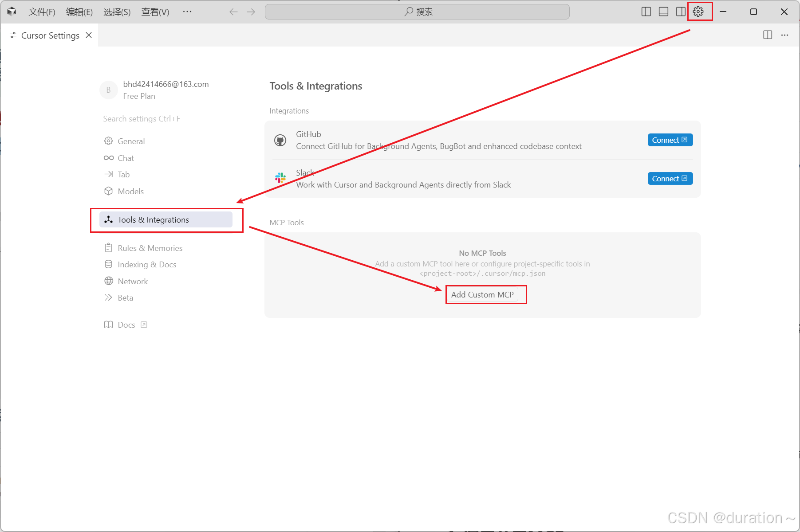
Task: Expand the menu bar overflow ellipsis
Action: 187,12
